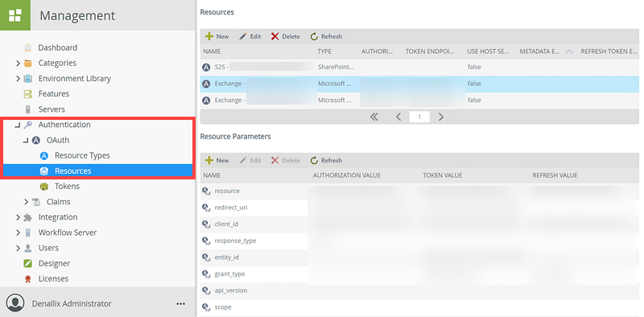This screenshot has width=644, height=317.
Task: Expand the Integration tree node
Action: (x=18, y=217)
